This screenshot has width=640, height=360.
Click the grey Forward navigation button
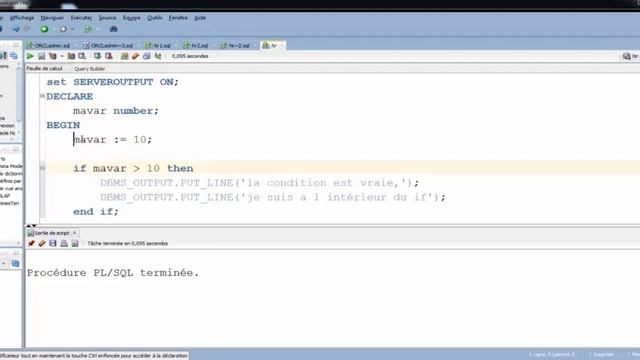(63, 29)
